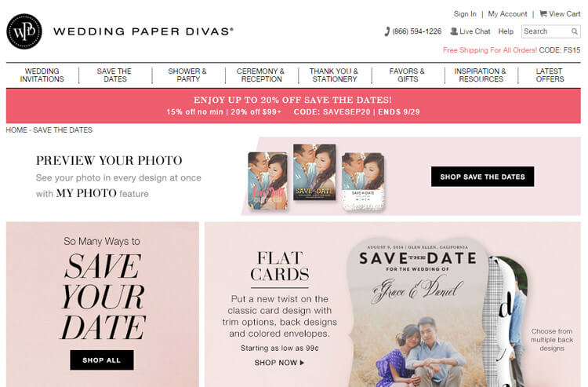Open the Wedding Invitations menu

click(42, 75)
